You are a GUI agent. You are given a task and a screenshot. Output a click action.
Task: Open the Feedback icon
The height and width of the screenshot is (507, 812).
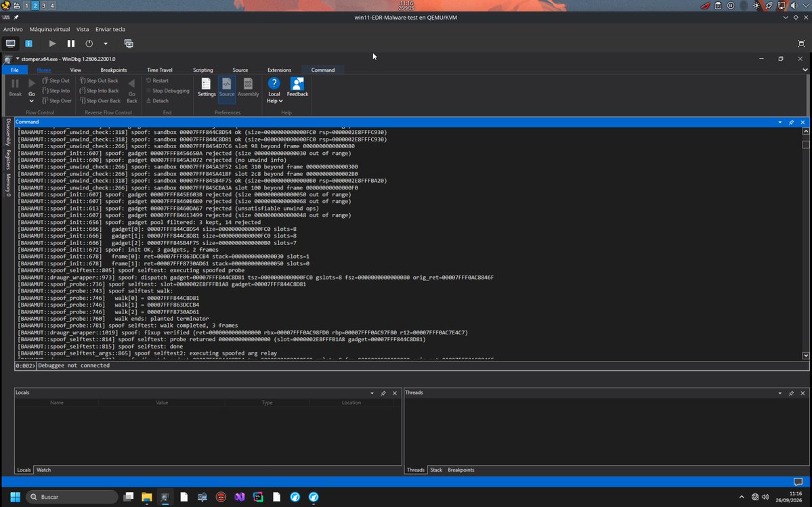tap(297, 87)
